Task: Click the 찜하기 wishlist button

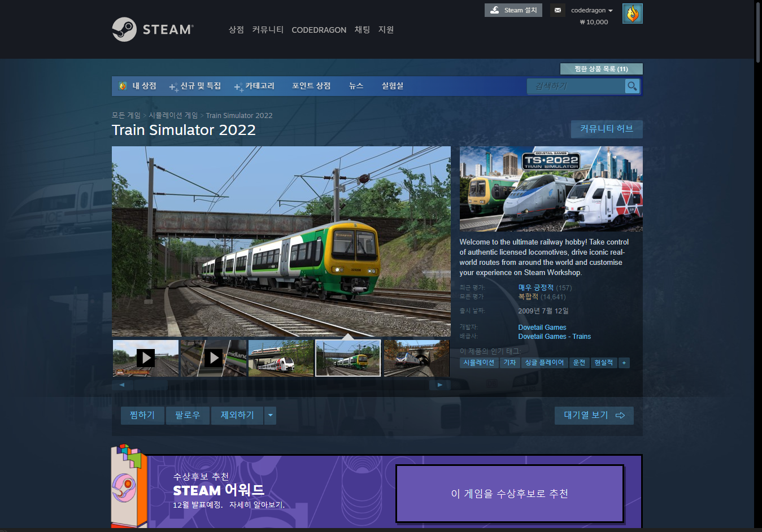Action: [142, 415]
